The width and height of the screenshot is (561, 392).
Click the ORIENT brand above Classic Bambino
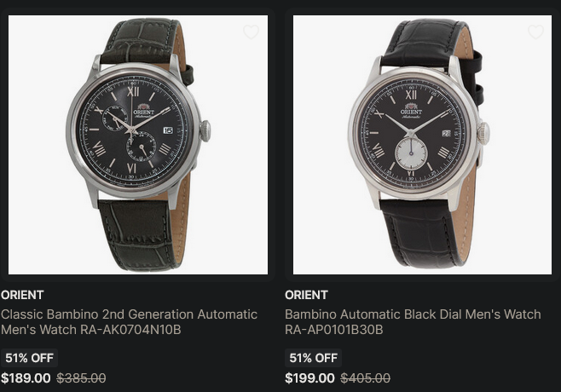tap(22, 295)
